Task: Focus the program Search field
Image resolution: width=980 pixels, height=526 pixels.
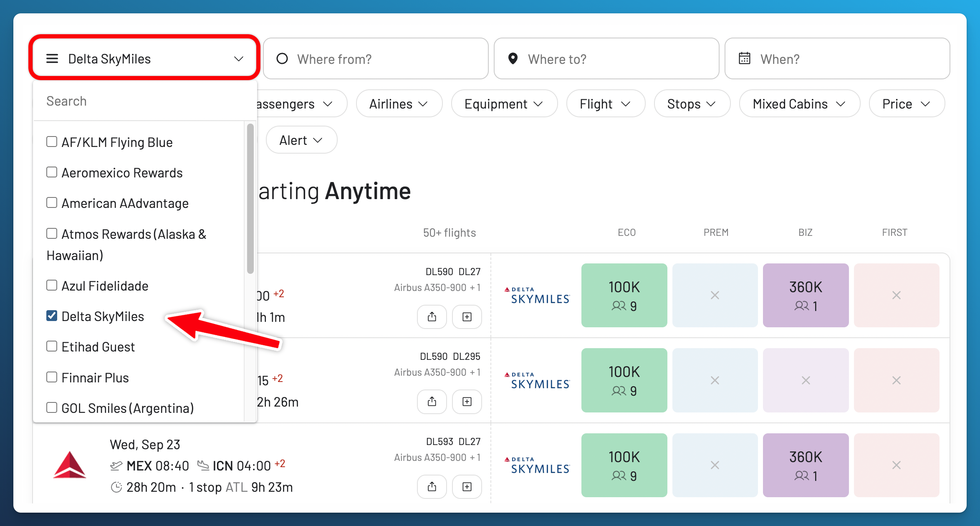Action: tap(144, 101)
